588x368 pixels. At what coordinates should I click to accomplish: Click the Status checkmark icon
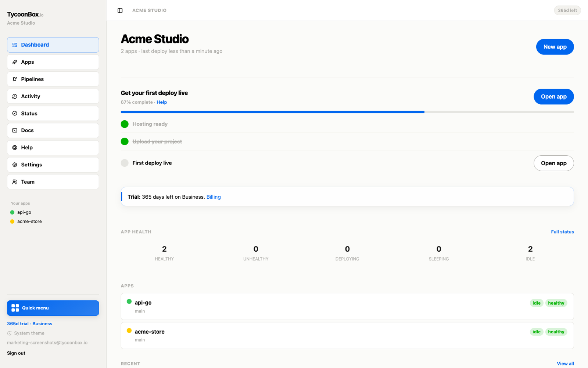pyautogui.click(x=15, y=113)
